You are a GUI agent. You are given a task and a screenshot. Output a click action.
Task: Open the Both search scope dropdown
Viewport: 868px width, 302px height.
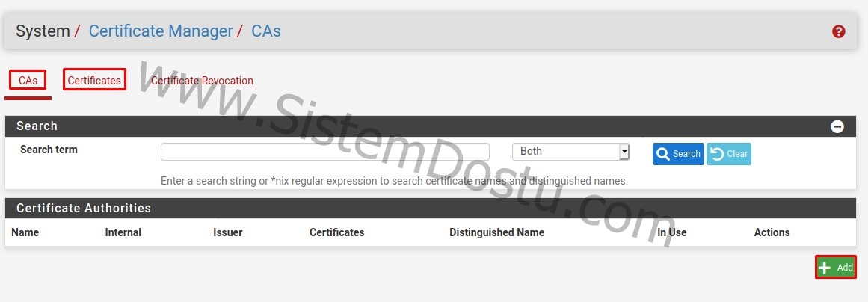tap(570, 152)
